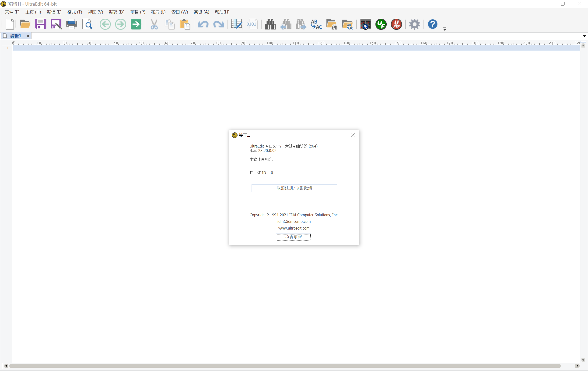Screen dimensions: 588x371
Task: Save the current document
Action: 40,24
